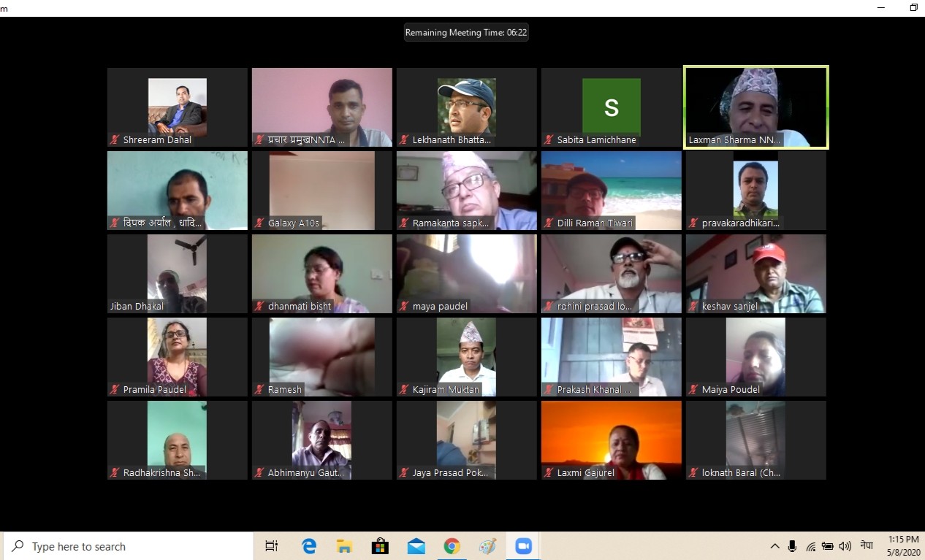Viewport: 925px width, 560px height.
Task: Open the clock and date flyout
Action: coord(903,545)
